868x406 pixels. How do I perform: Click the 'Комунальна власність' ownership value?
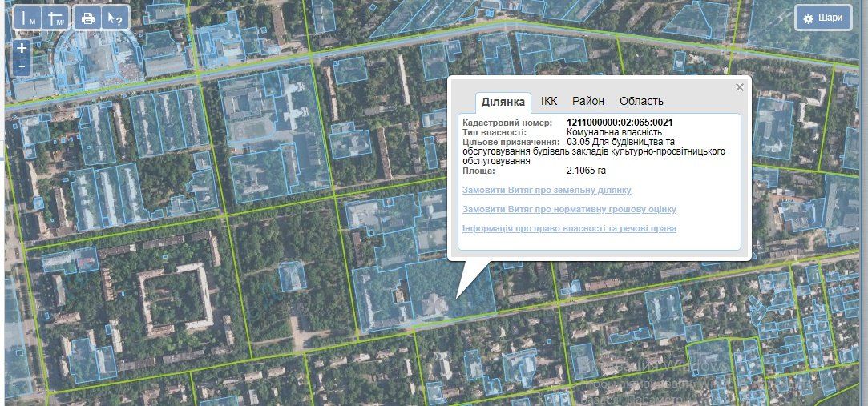coord(613,132)
